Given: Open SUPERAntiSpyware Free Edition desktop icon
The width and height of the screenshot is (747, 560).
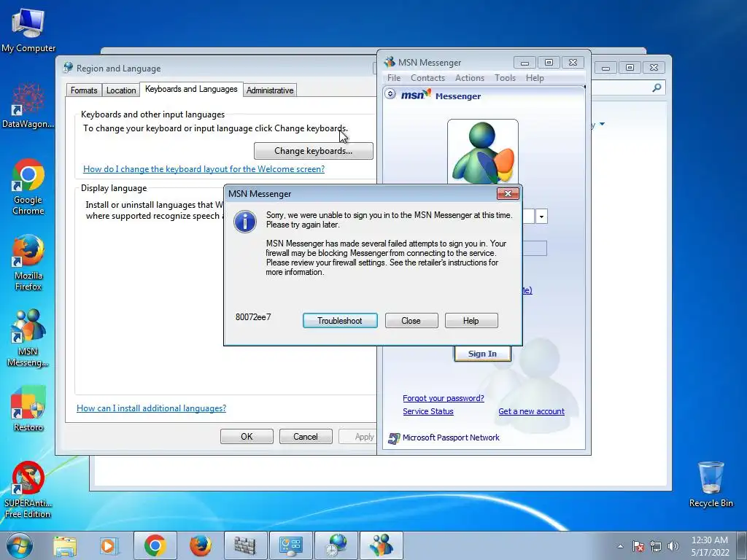Looking at the screenshot, I should [x=28, y=489].
